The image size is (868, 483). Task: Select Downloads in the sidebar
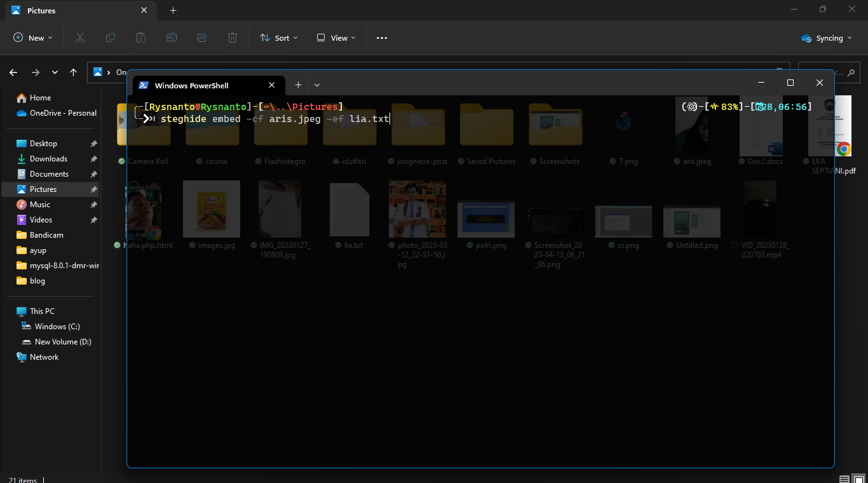[x=48, y=159]
